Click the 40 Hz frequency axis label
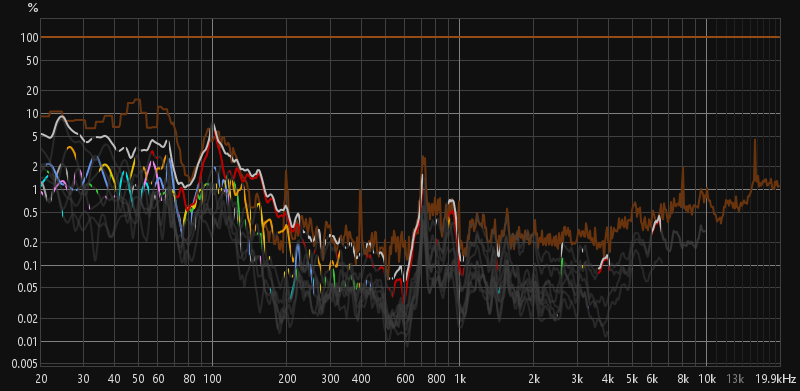The width and height of the screenshot is (800, 391). [114, 379]
